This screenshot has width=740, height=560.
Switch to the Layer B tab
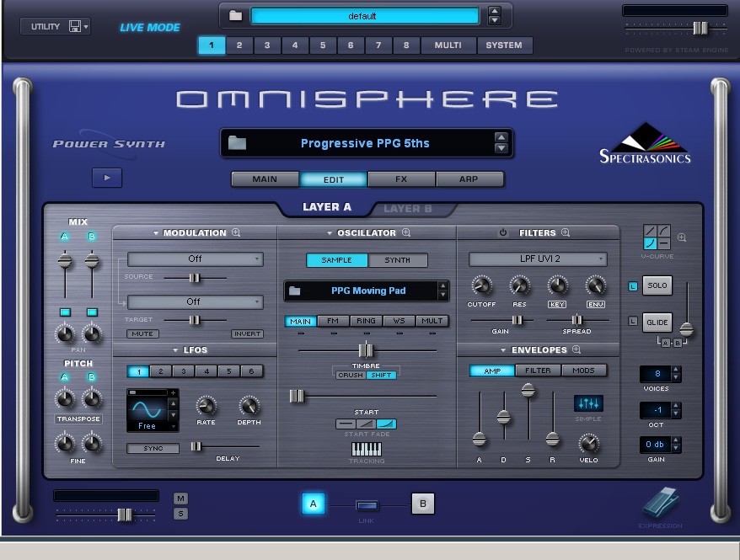pos(408,208)
